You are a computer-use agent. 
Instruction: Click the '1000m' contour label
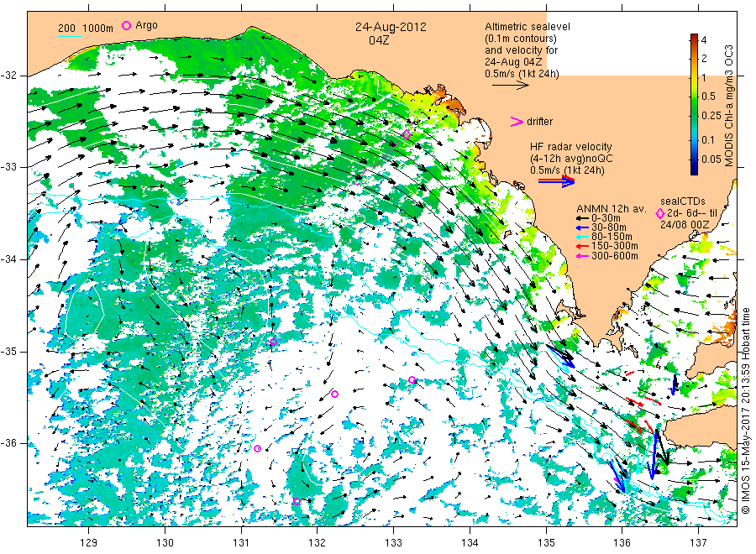pyautogui.click(x=98, y=29)
